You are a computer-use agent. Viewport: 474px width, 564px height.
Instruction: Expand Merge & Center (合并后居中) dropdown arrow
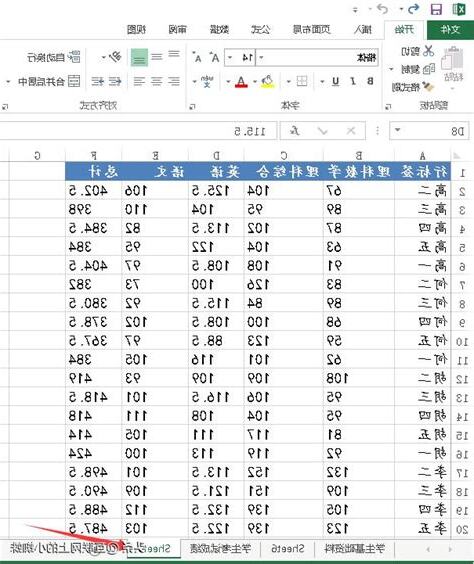[8, 82]
